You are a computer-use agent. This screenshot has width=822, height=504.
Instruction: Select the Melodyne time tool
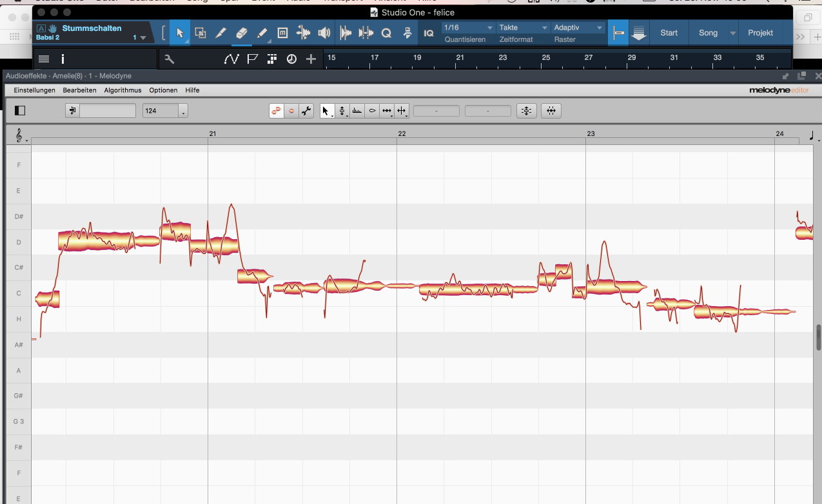pos(387,111)
